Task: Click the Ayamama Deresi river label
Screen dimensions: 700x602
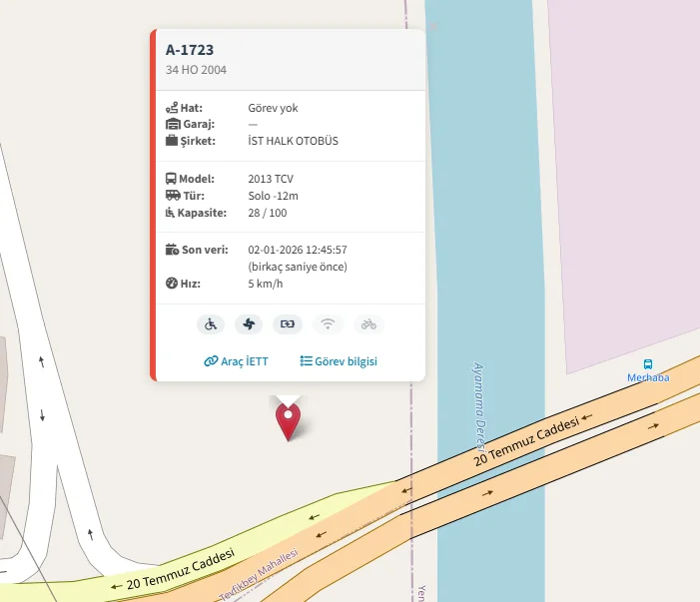Action: (x=478, y=405)
